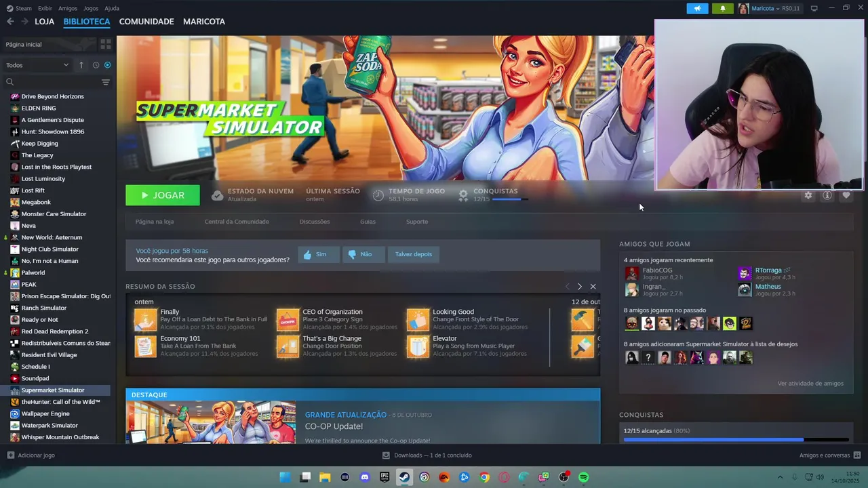Click the Talvez depois button
The width and height of the screenshot is (868, 488).
click(x=414, y=254)
